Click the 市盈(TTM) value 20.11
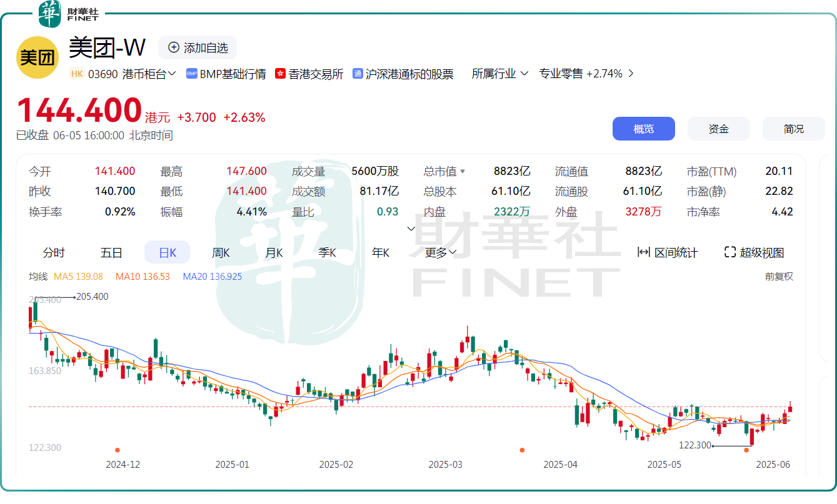The image size is (837, 504). point(779,171)
